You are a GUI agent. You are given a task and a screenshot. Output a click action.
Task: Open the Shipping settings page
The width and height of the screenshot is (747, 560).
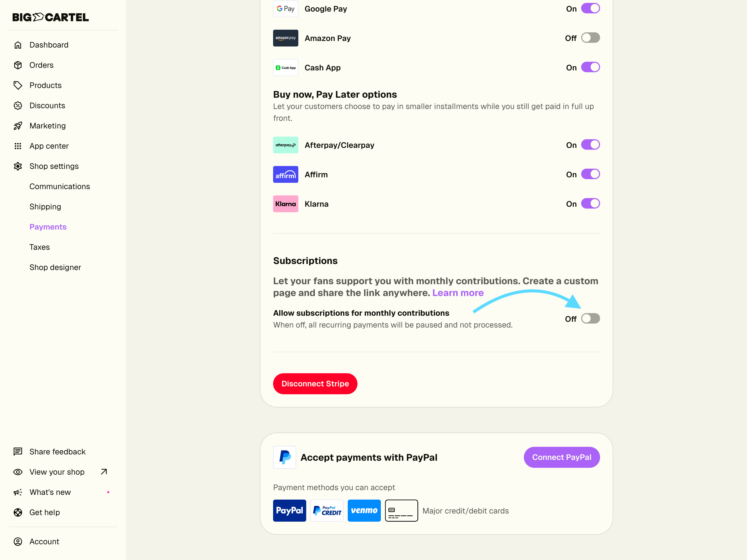[x=45, y=206]
